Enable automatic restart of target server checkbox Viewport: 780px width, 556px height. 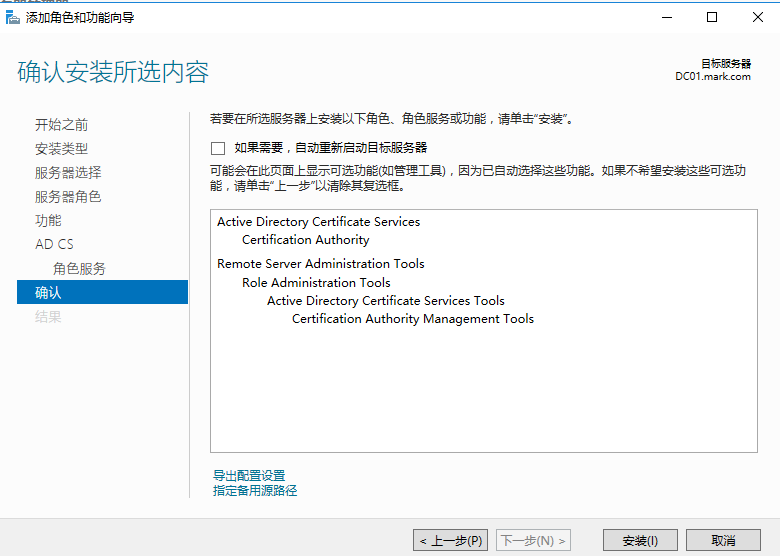tap(218, 148)
